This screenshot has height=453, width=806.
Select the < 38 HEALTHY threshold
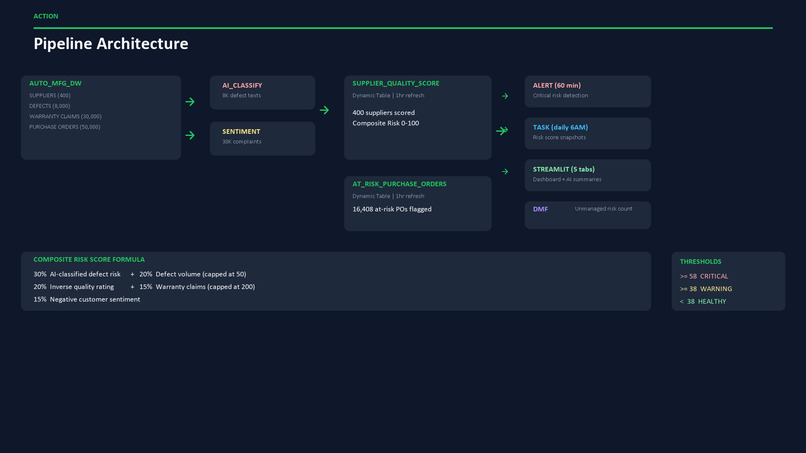(x=703, y=302)
